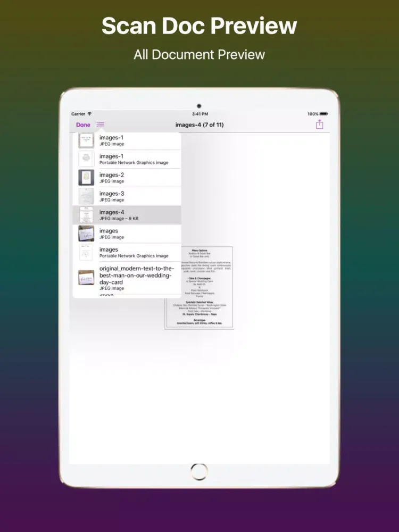Open images-2 JPEG image from list
Viewport: 399px width, 532px height.
pyautogui.click(x=138, y=178)
